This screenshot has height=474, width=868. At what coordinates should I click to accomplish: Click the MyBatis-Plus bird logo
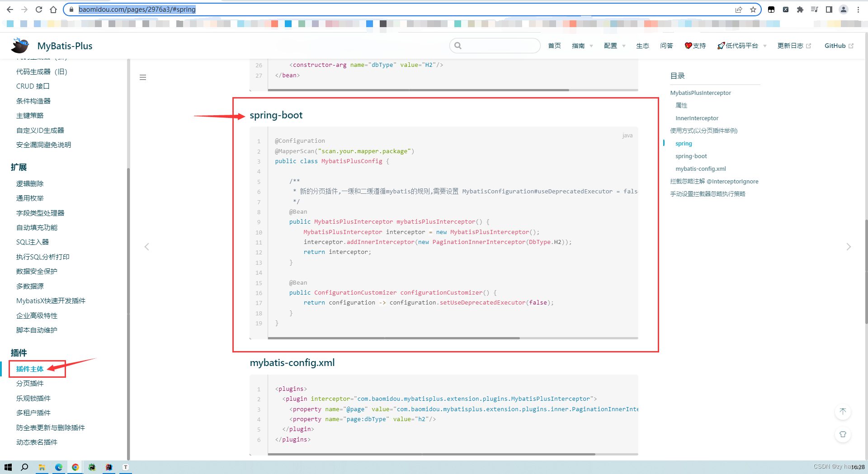pos(20,46)
